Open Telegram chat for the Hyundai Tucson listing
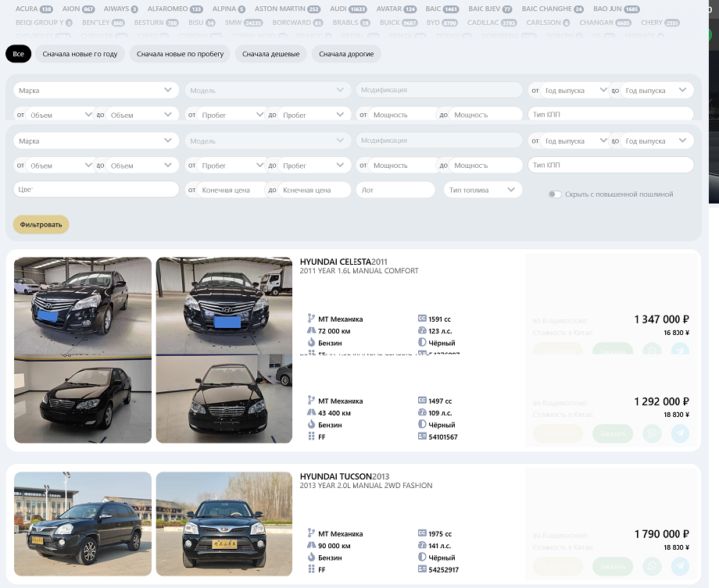Image resolution: width=719 pixels, height=588 pixels. tap(680, 566)
